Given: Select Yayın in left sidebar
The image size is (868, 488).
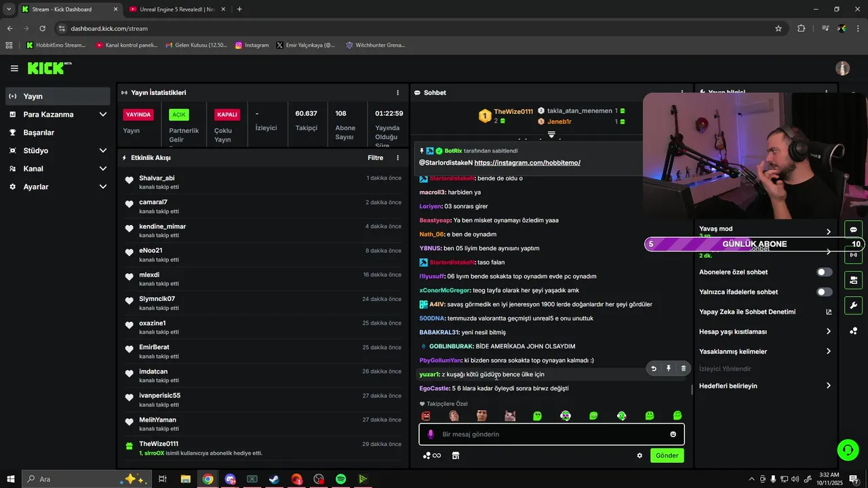Looking at the screenshot, I should tap(58, 96).
